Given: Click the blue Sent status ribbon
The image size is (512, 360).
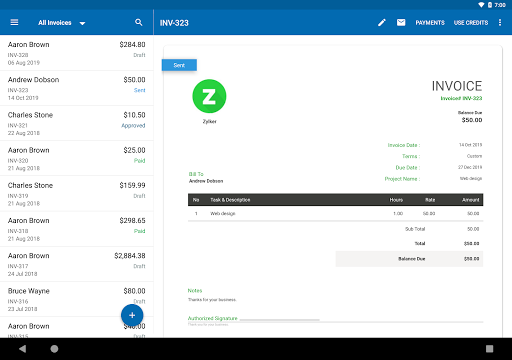Looking at the screenshot, I should click(179, 65).
